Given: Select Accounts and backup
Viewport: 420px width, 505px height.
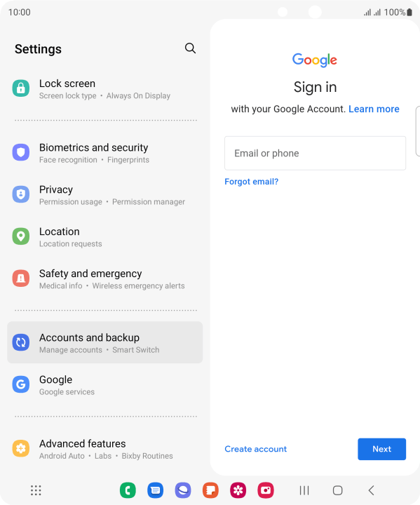Looking at the screenshot, I should pos(105,342).
